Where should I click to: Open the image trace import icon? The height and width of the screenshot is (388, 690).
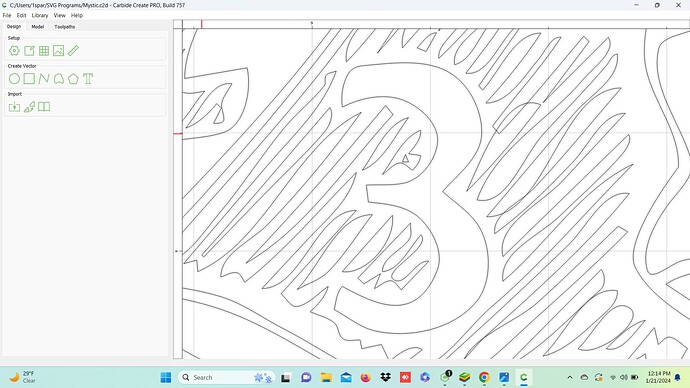(x=29, y=107)
